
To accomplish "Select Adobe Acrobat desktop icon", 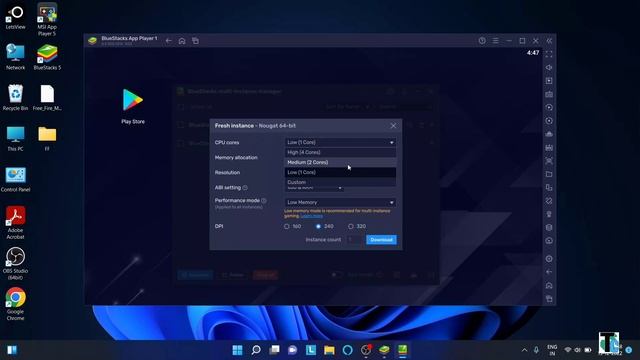I will 16,222.
